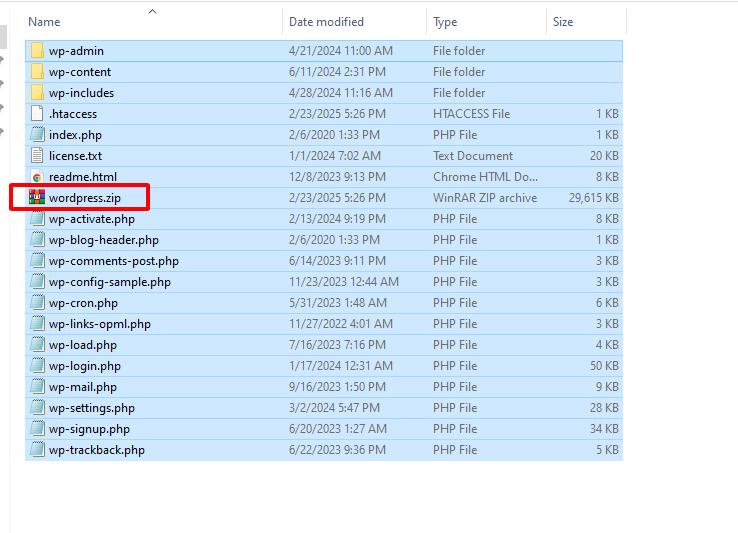Click the wp-login.php file icon
The width and height of the screenshot is (738, 533).
pyautogui.click(x=37, y=366)
